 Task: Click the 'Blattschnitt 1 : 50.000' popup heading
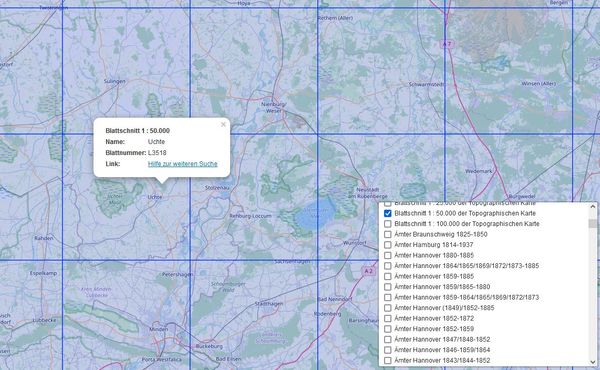(x=137, y=130)
